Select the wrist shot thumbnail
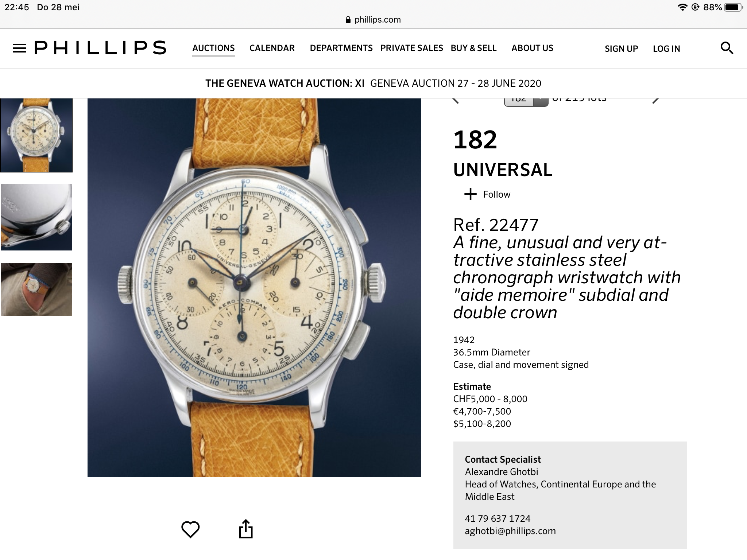 click(36, 289)
